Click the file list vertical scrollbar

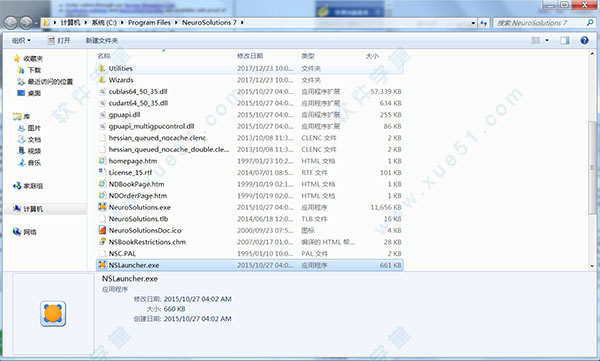pyautogui.click(x=592, y=167)
